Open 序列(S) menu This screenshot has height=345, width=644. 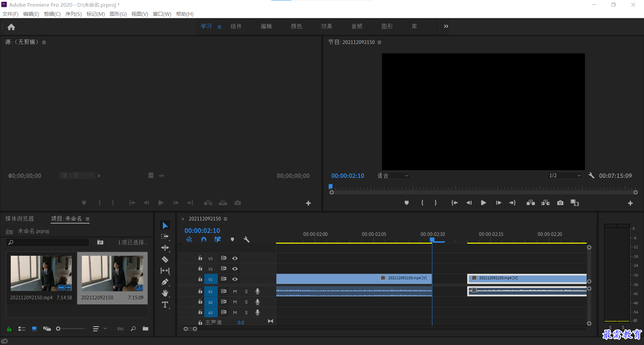coord(73,14)
